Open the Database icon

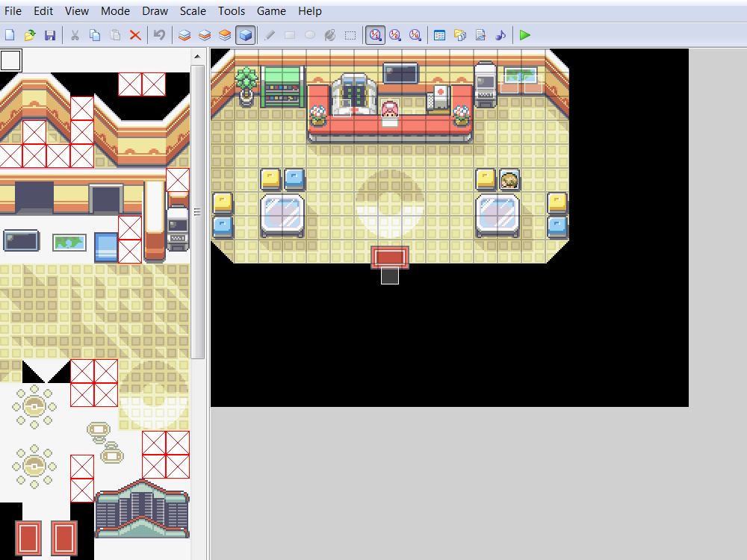pyautogui.click(x=440, y=35)
